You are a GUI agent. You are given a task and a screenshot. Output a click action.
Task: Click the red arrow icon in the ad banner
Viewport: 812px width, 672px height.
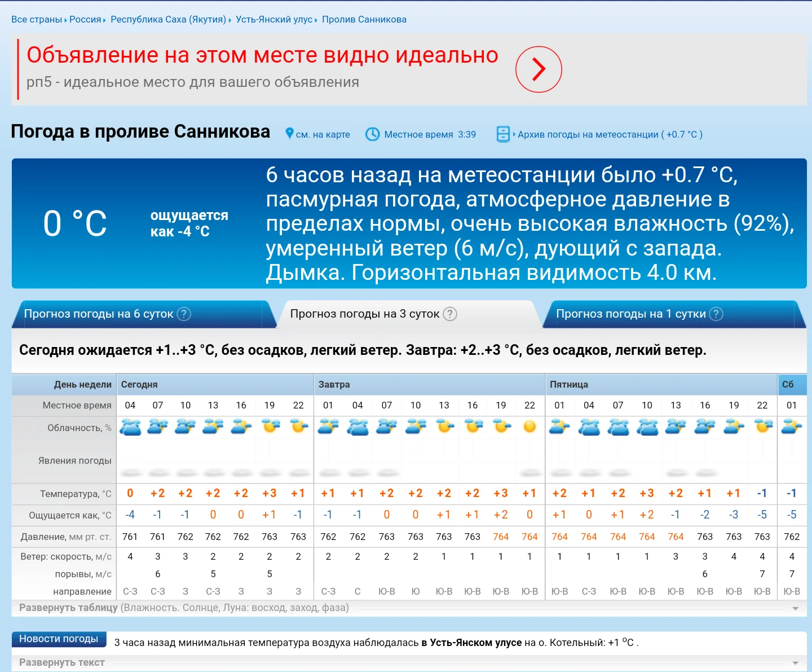click(539, 69)
